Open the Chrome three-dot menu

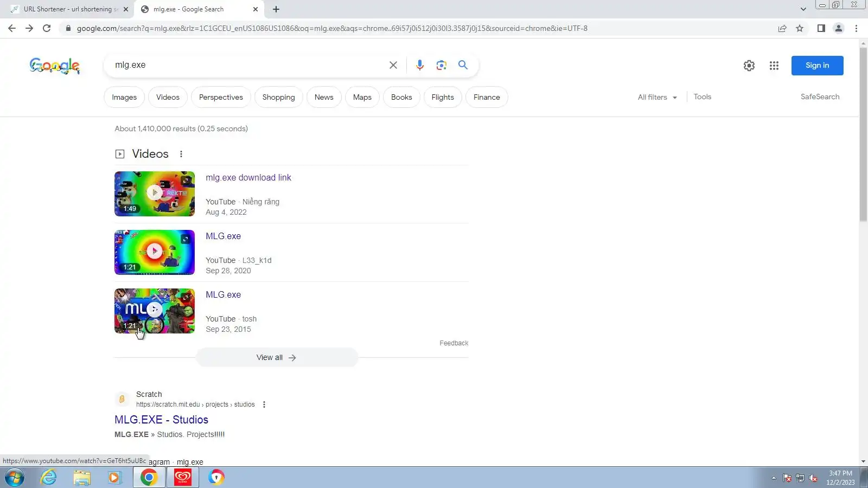tap(857, 28)
